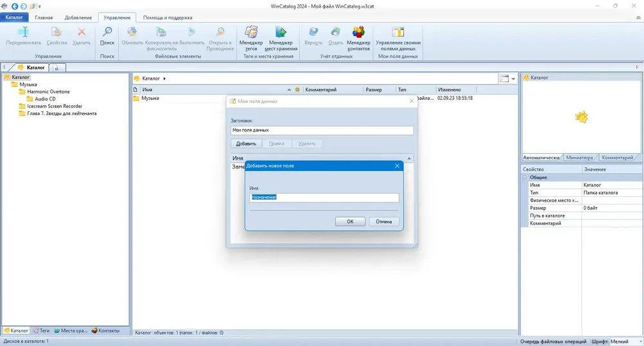Expand the path arrow after Каталог breadcrumb
The height and width of the screenshot is (346, 644).
pos(164,78)
